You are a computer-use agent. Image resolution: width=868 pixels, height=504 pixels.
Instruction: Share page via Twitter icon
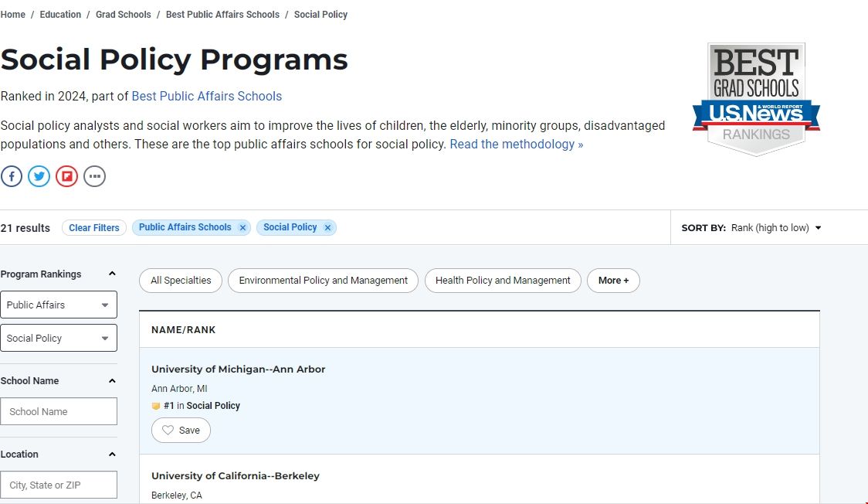[x=39, y=176]
